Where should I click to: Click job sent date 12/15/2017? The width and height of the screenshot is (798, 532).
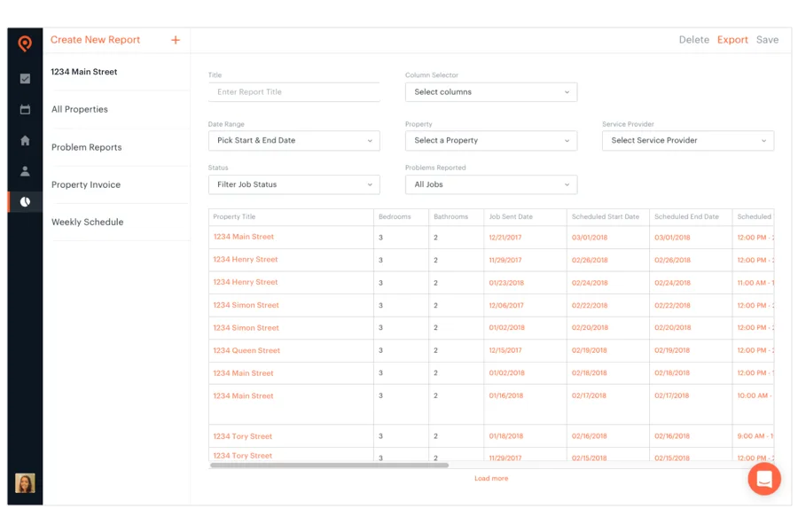tap(505, 350)
